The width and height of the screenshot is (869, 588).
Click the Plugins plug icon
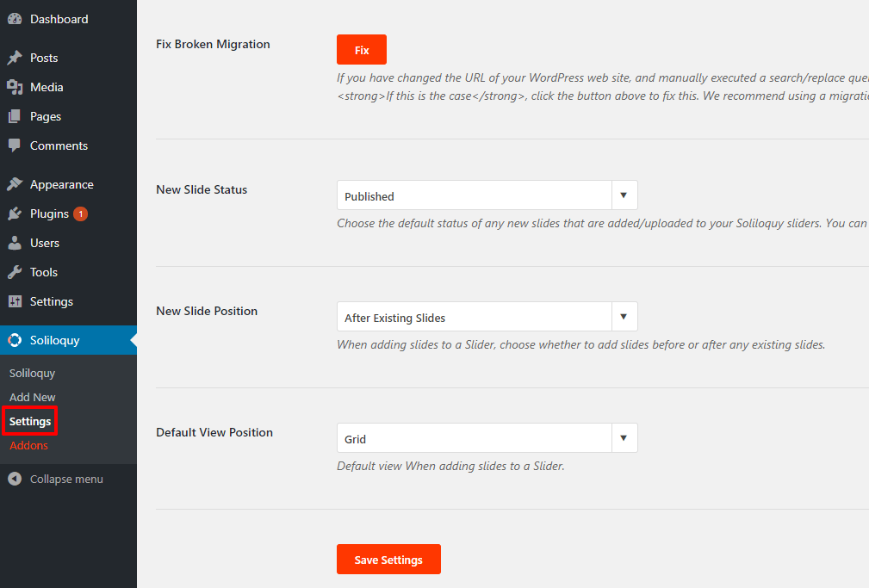(15, 214)
